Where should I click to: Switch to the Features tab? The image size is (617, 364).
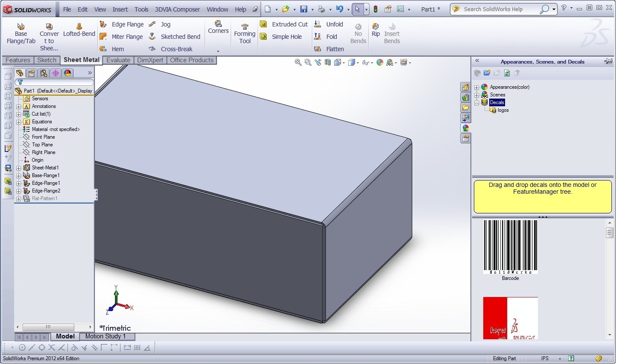click(x=18, y=60)
